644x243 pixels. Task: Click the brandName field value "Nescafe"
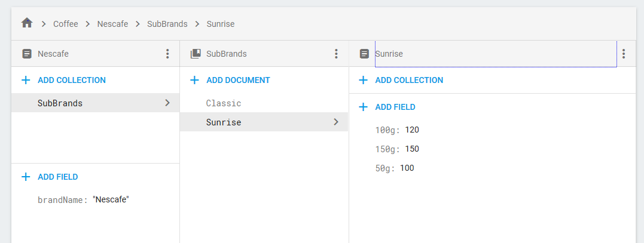pos(111,200)
